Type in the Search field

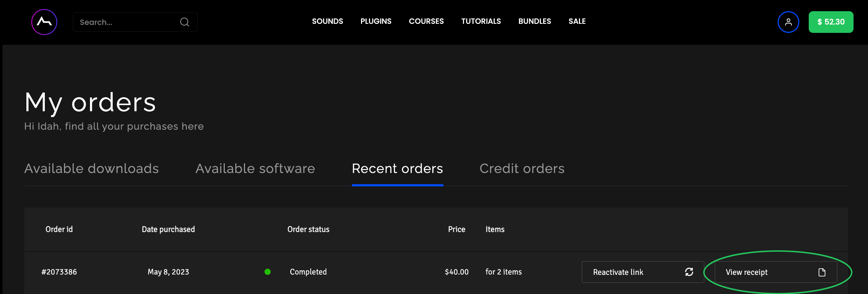click(126, 22)
